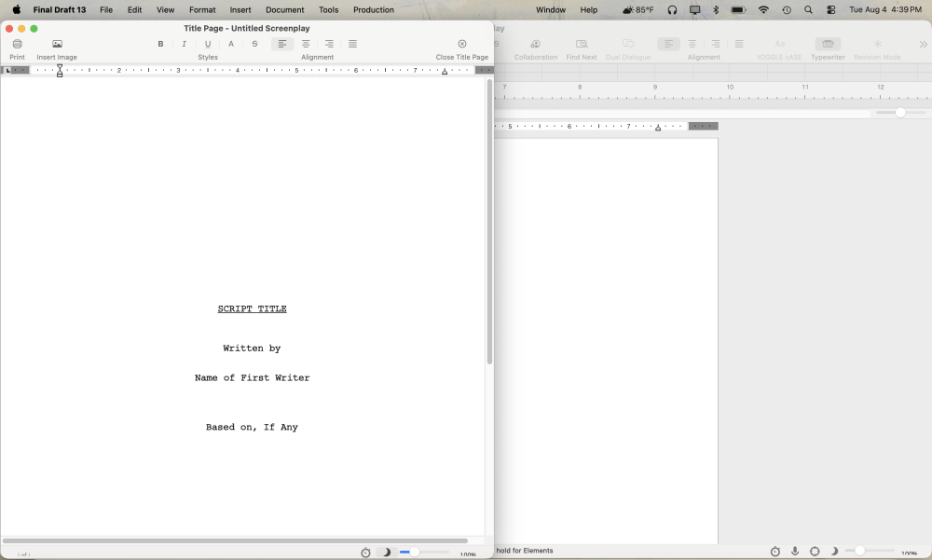Click Dual Dialogue in the screenplay window
Viewport: 932px width, 560px height.
click(x=627, y=44)
